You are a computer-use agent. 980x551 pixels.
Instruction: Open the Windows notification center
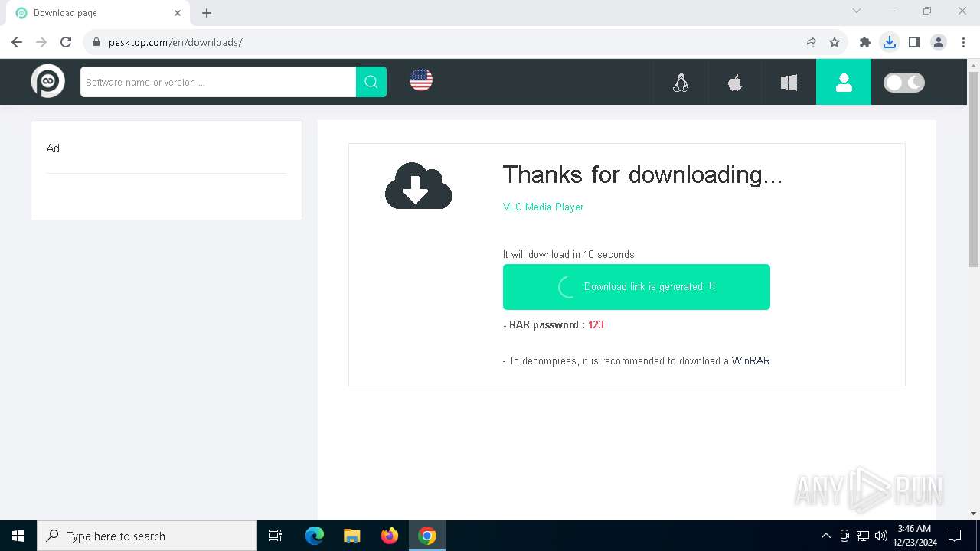955,536
